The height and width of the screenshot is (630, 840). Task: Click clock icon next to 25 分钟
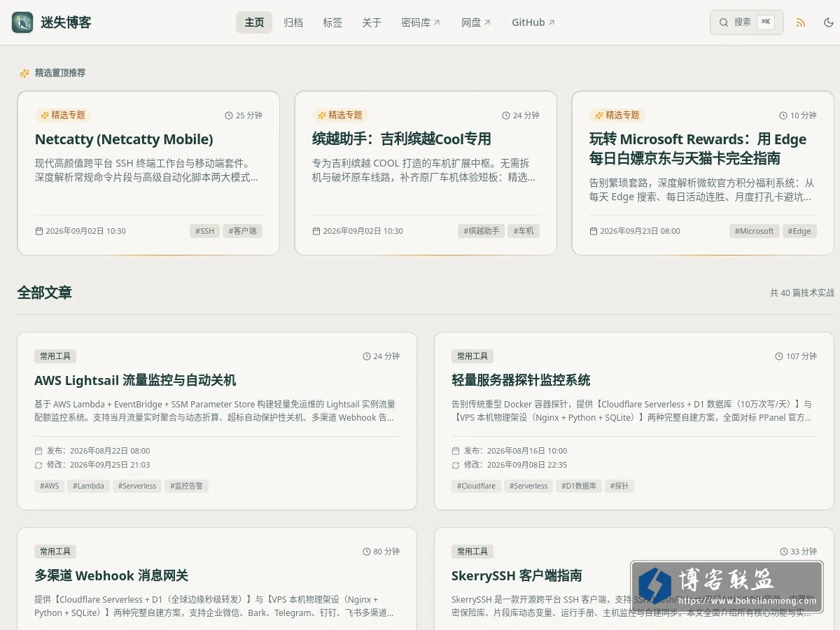229,115
